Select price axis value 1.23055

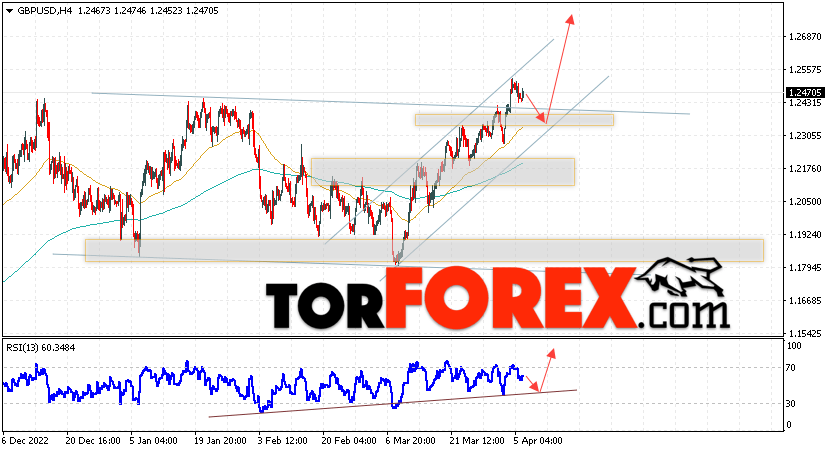(x=804, y=136)
